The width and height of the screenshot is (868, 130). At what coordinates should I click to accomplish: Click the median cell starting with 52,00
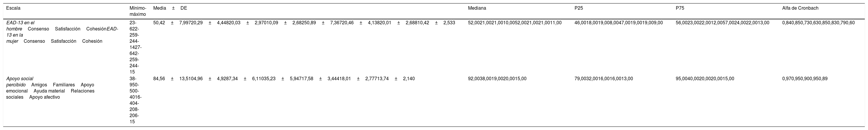515,23
